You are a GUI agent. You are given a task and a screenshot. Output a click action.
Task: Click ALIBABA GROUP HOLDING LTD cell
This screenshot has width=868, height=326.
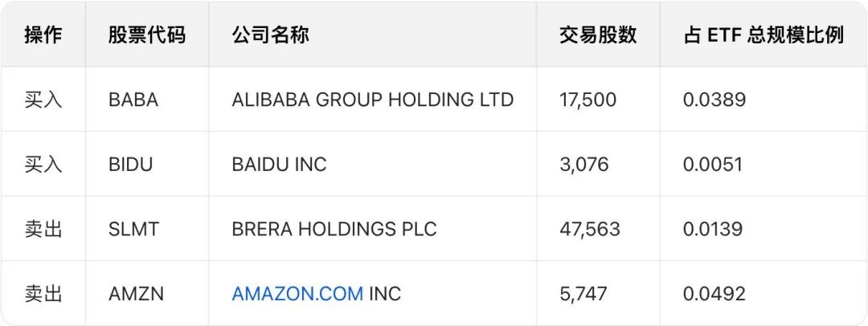(372, 100)
